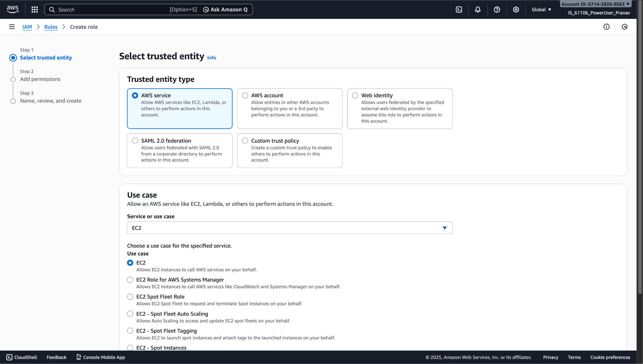Image resolution: width=643 pixels, height=364 pixels.
Task: Choose EC2 - Spot Instances use case
Action: [x=130, y=348]
